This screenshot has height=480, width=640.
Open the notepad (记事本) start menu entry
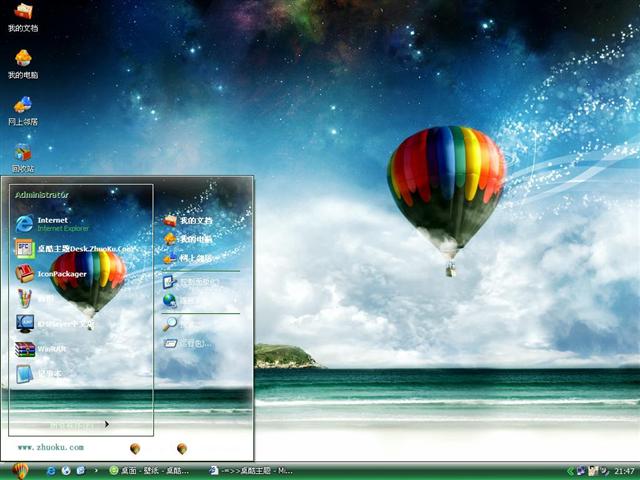click(39, 374)
